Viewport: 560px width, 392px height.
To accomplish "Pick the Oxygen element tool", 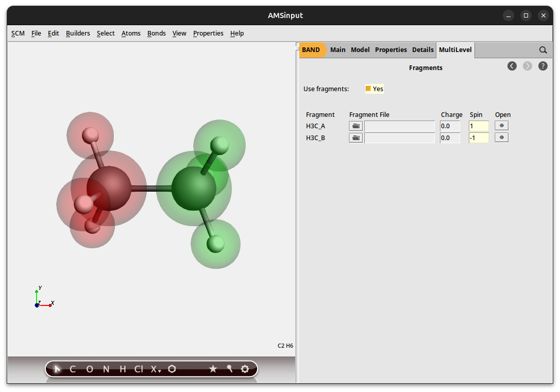I will (x=89, y=369).
